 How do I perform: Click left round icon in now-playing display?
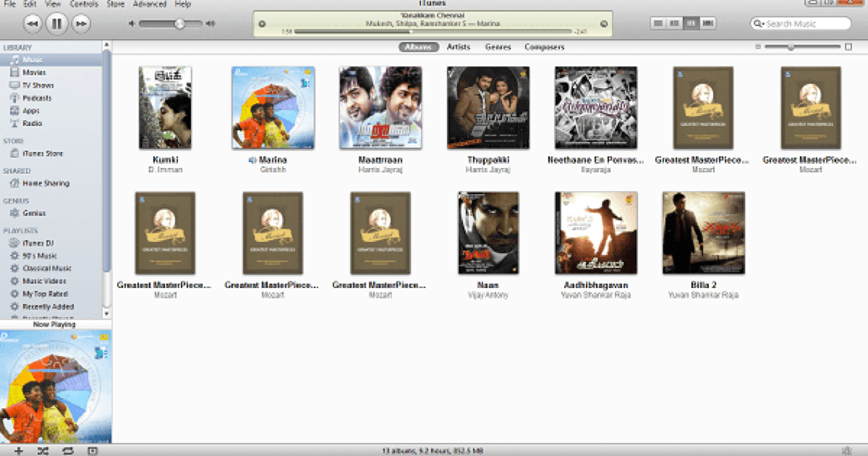(x=262, y=24)
